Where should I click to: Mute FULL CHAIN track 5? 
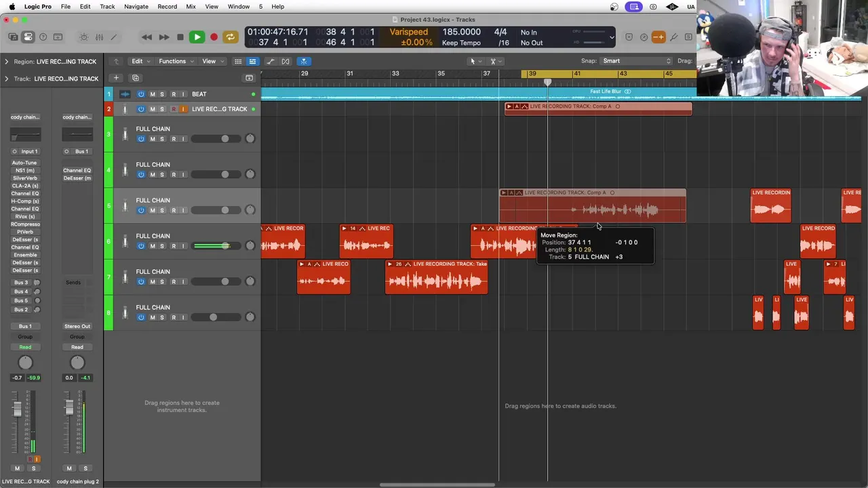[x=153, y=210]
